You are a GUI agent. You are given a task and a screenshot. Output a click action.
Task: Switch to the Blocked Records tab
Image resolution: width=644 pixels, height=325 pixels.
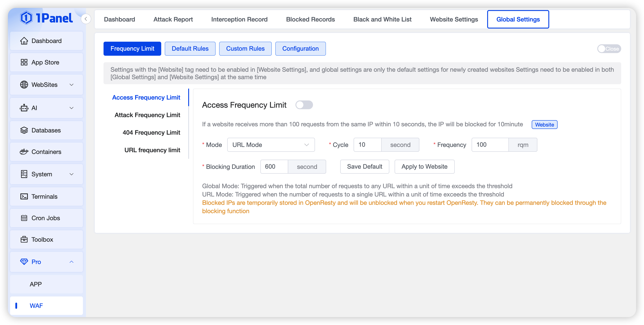click(310, 19)
